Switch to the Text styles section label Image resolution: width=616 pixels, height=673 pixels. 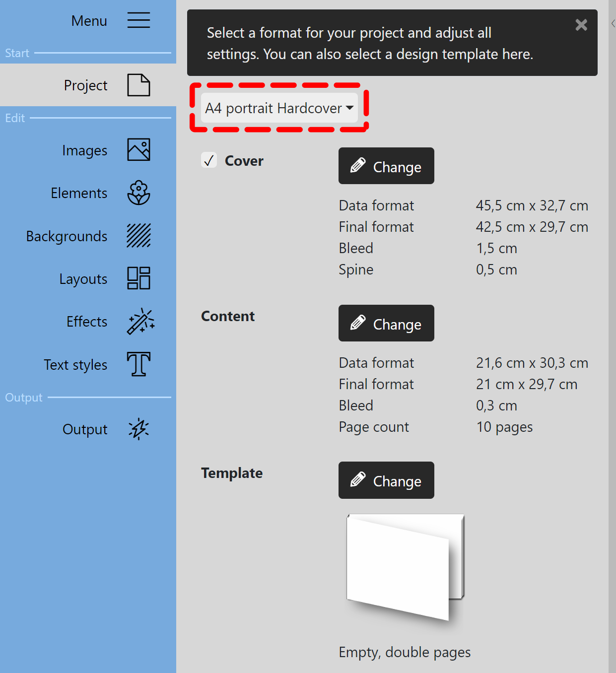coord(75,365)
